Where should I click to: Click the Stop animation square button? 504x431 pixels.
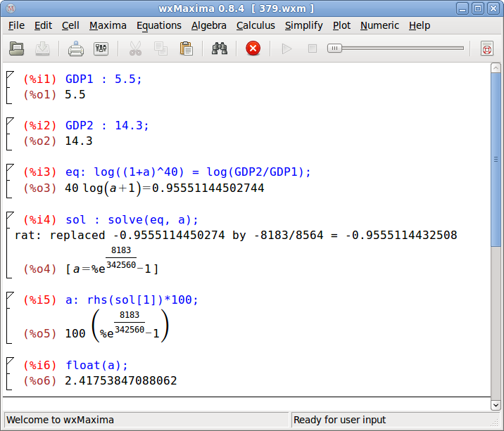tap(312, 49)
